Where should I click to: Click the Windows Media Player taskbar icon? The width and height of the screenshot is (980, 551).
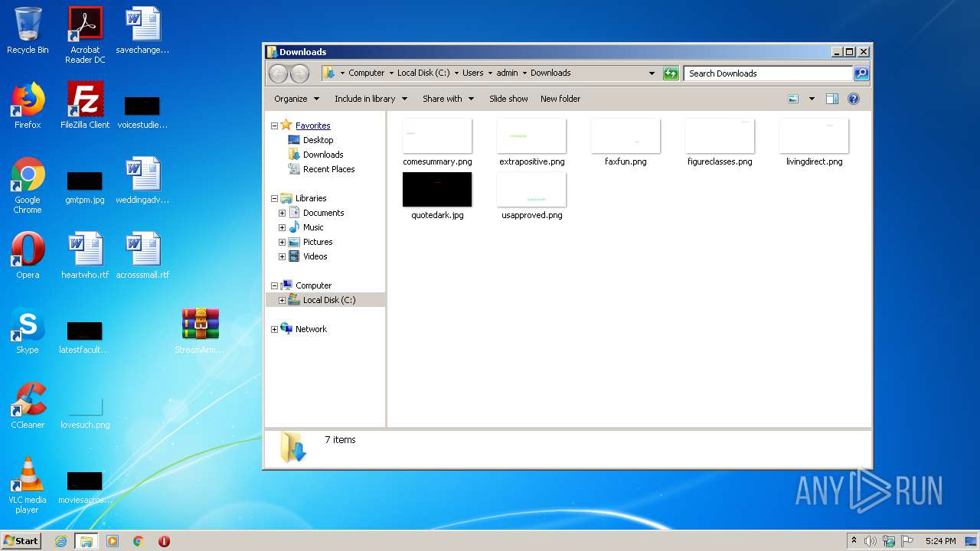click(113, 541)
